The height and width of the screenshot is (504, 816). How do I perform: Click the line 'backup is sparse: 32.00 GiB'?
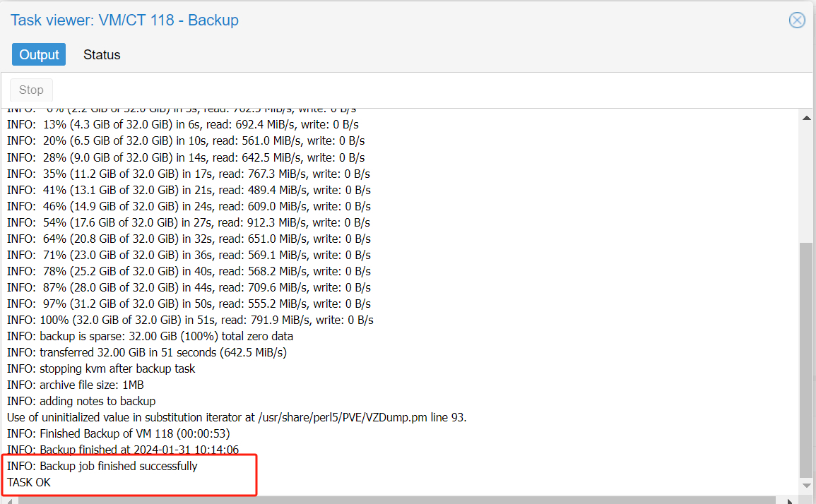[x=150, y=336]
